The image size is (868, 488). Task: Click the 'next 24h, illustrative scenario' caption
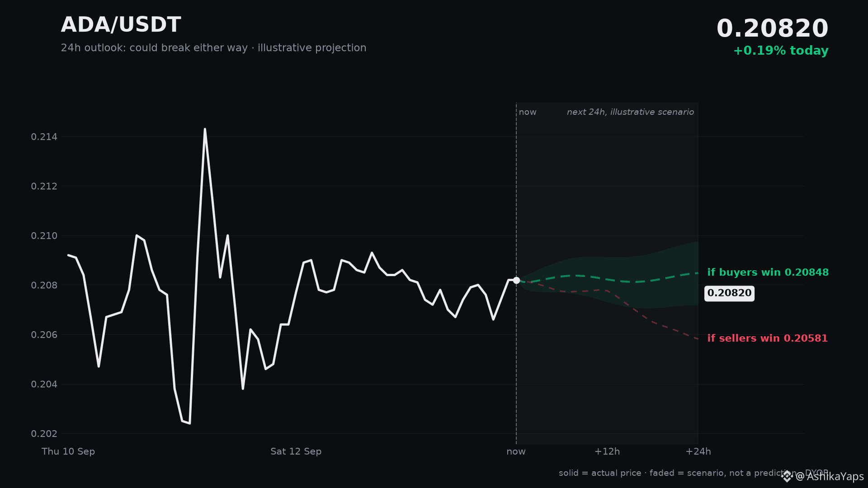pos(630,112)
